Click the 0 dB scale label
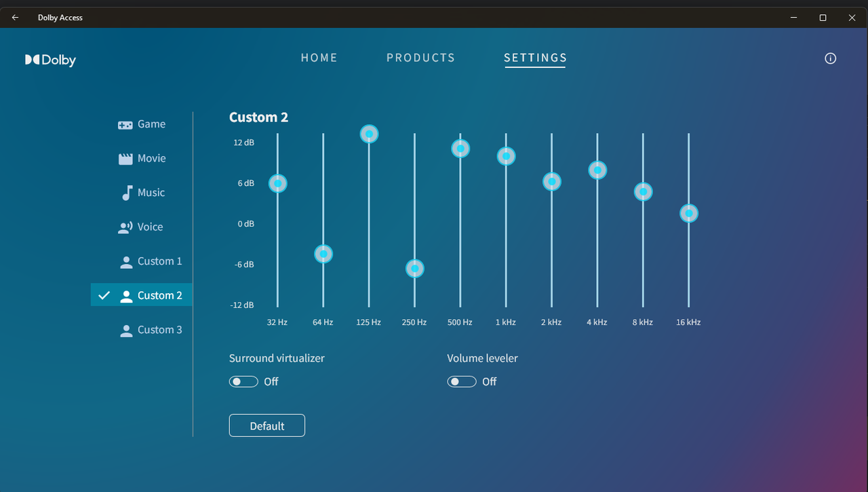This screenshot has height=492, width=868. tap(246, 224)
